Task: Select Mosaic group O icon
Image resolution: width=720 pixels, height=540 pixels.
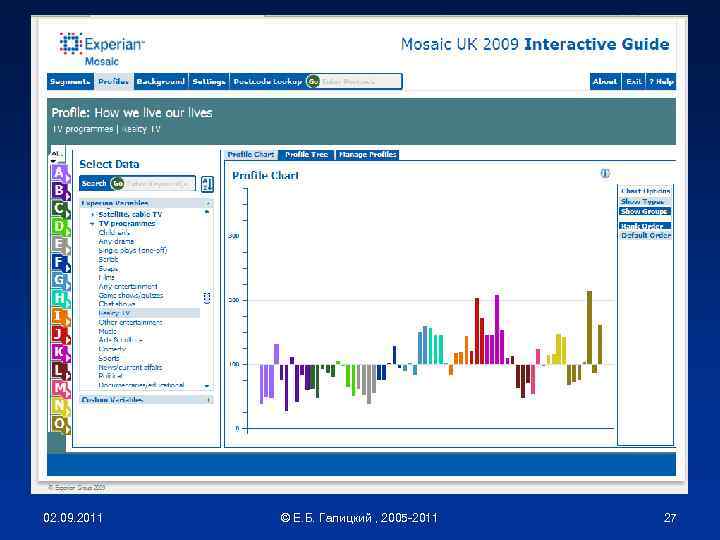Action: pyautogui.click(x=60, y=423)
